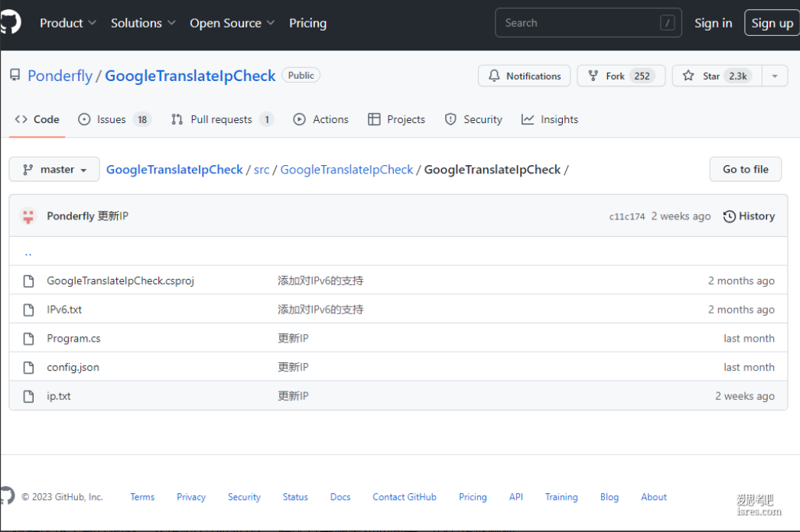Click the Notifications bell icon
800x532 pixels.
[x=494, y=76]
